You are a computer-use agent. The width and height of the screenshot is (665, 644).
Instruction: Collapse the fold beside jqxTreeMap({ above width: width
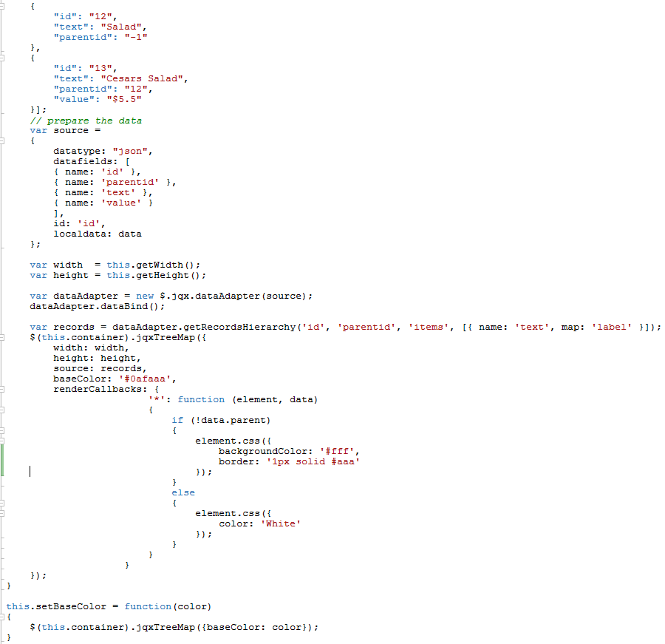coord(1,337)
